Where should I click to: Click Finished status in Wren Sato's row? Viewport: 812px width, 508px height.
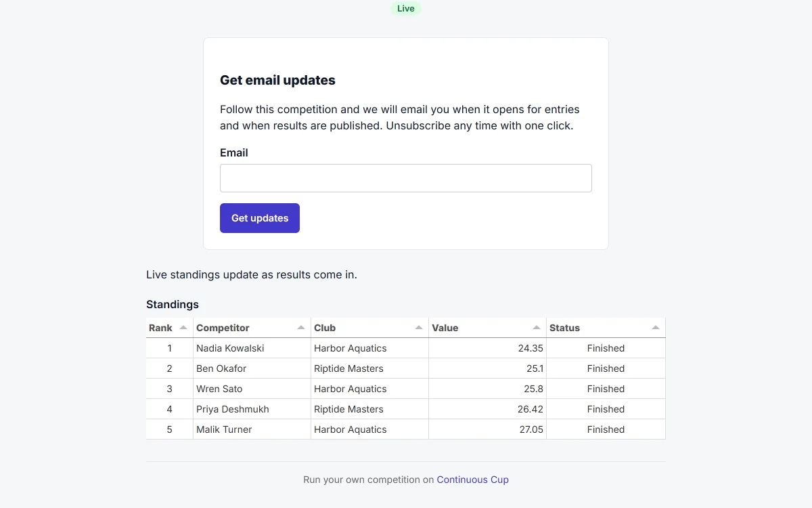606,389
